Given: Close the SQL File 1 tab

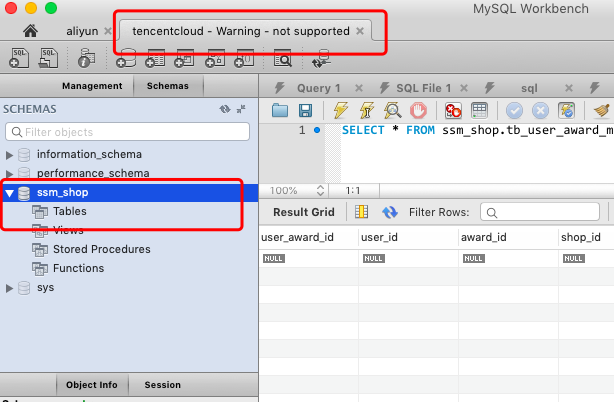Looking at the screenshot, I should 464,88.
